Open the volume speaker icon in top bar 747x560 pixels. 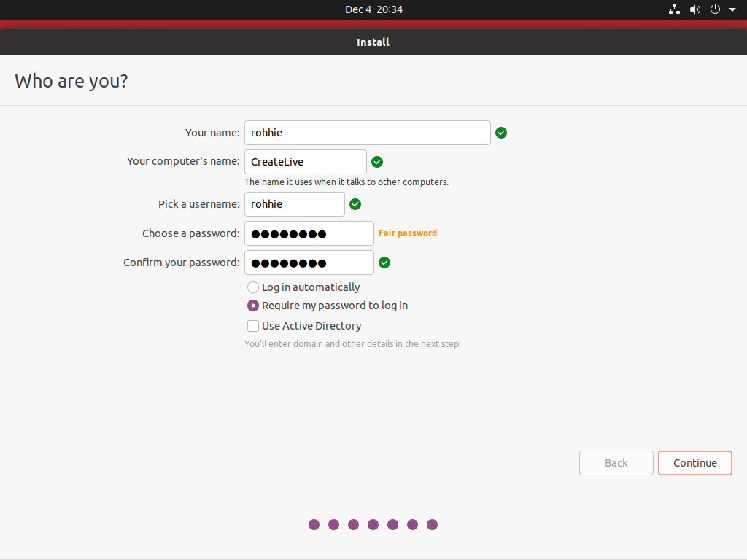click(x=695, y=9)
